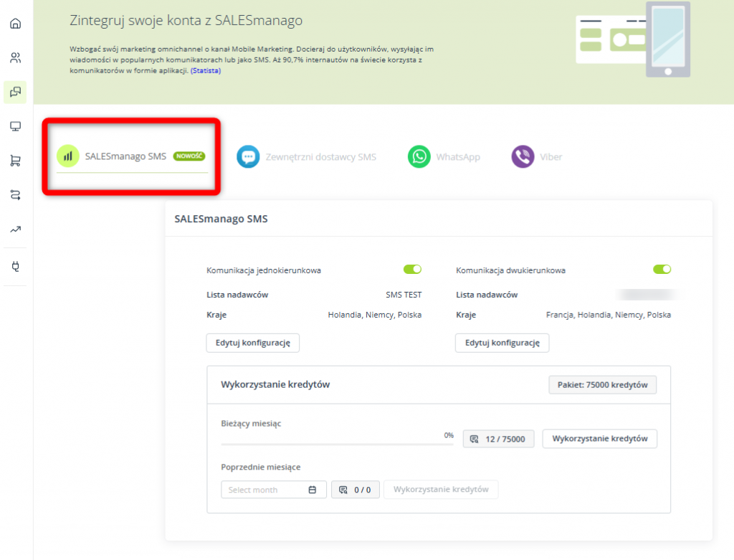Click the SALESmanago SMS green bars icon
The image size is (734, 560).
(x=68, y=156)
